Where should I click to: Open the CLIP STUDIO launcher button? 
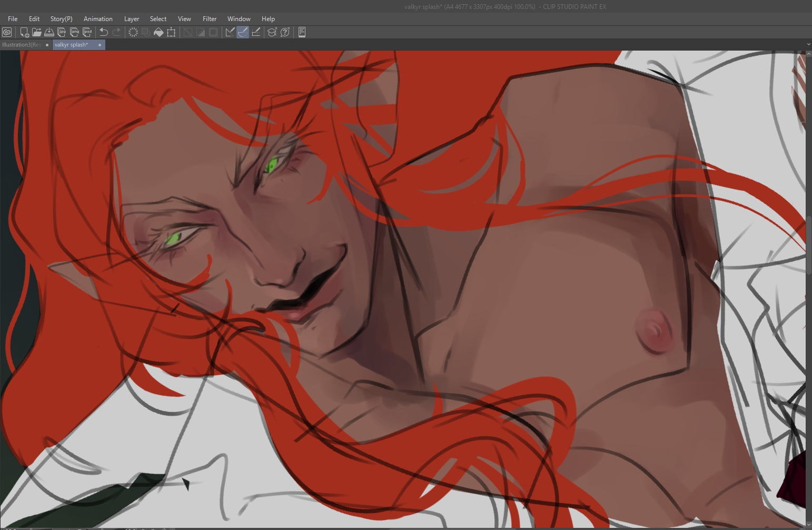7,32
